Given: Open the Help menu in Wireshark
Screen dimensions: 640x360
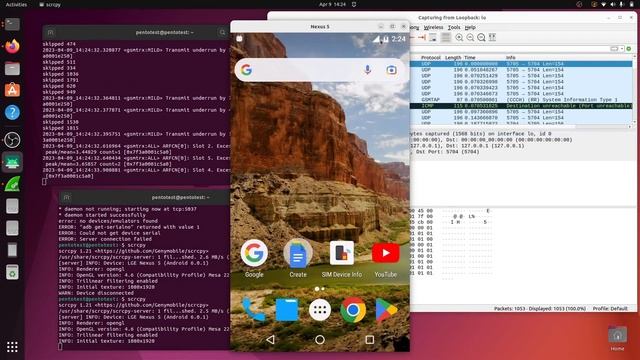Looking at the screenshot, I should pyautogui.click(x=470, y=27).
